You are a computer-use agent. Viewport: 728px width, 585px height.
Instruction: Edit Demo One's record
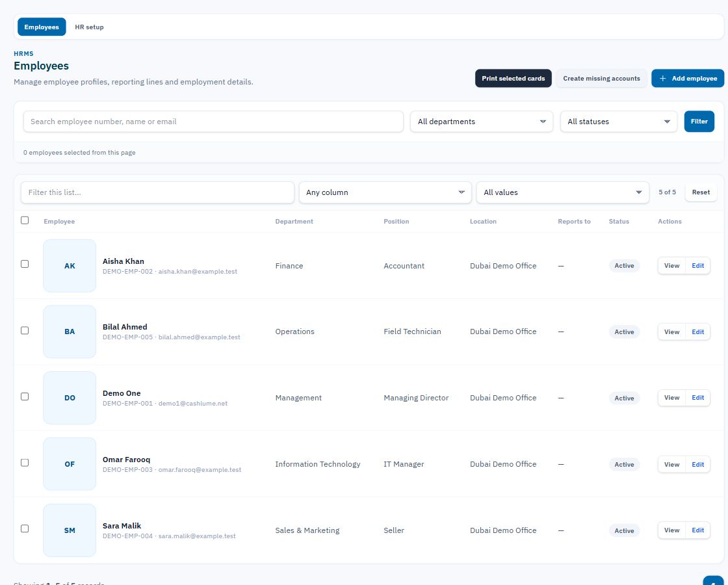[x=698, y=398]
